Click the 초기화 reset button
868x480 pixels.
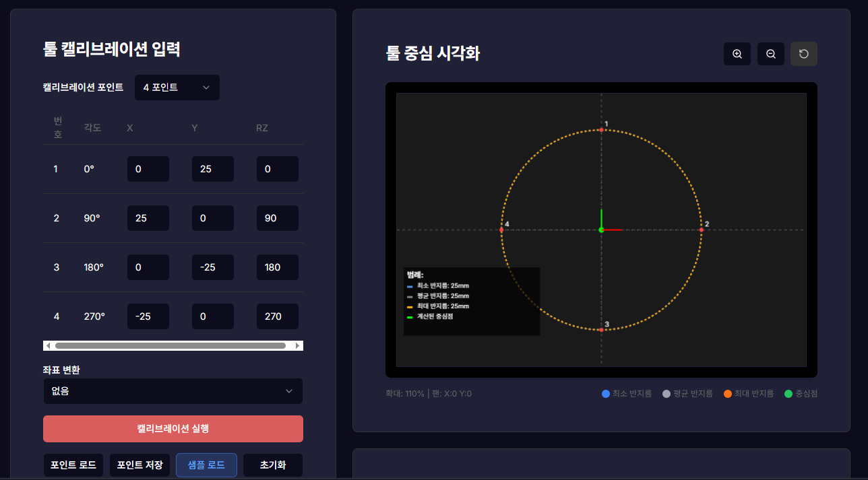(x=272, y=465)
